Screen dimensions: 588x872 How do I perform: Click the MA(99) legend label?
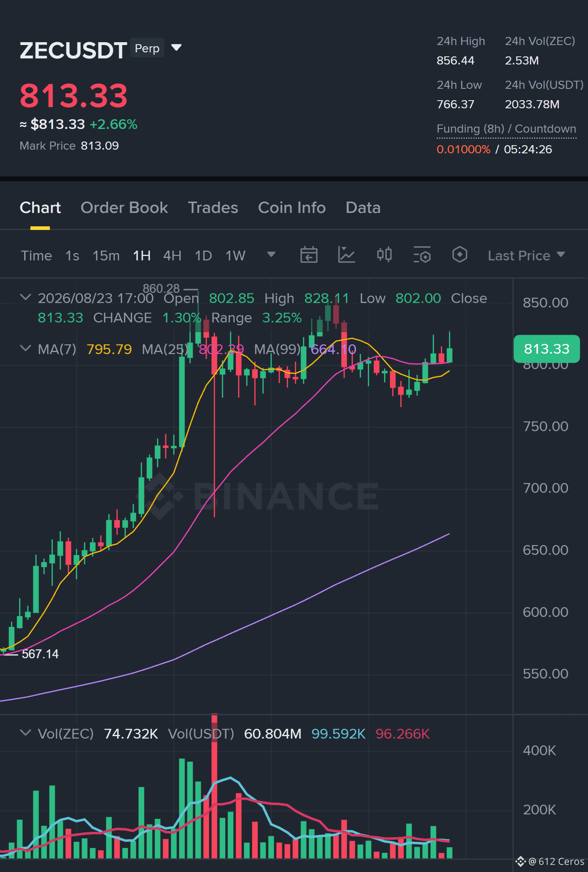(277, 349)
